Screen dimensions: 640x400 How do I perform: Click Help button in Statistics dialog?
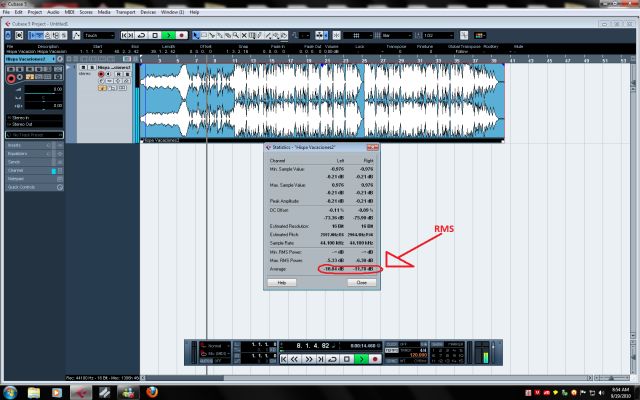282,282
